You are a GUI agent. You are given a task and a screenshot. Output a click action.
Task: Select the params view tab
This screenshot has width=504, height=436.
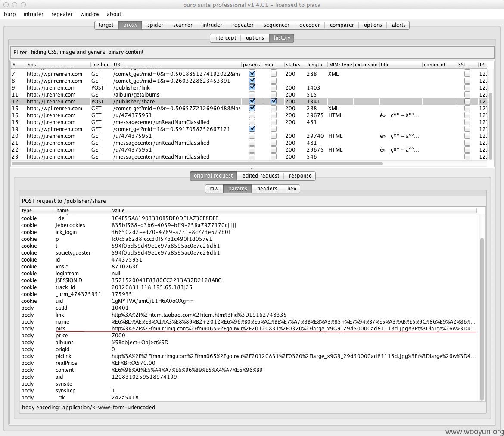click(x=237, y=189)
